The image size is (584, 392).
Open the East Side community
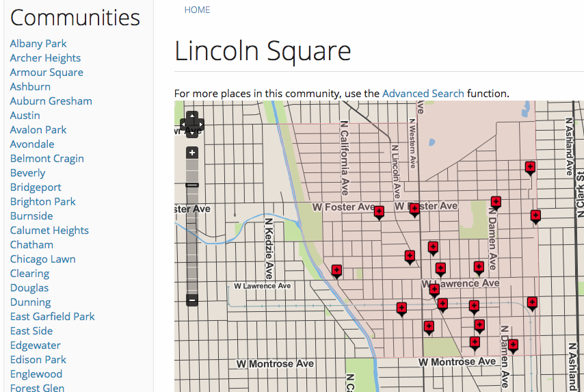(x=31, y=331)
